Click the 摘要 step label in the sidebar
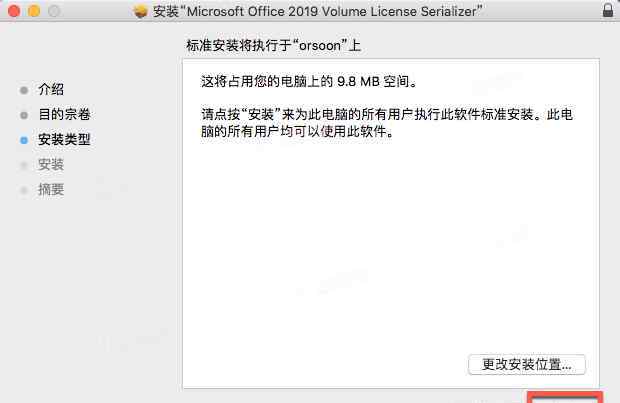Screen dimensions: 620x403 [x=51, y=190]
